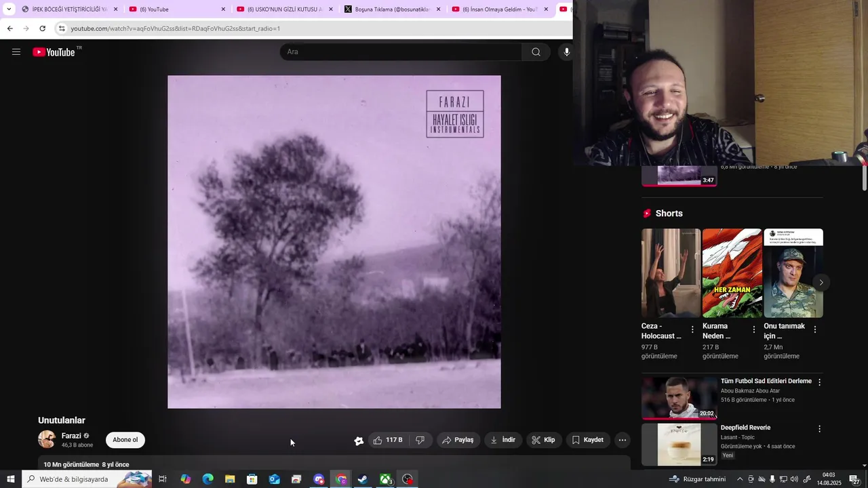The image size is (868, 488).
Task: Close the USKO'NUN GİZLİ KUTUSU tab
Action: [x=331, y=9]
